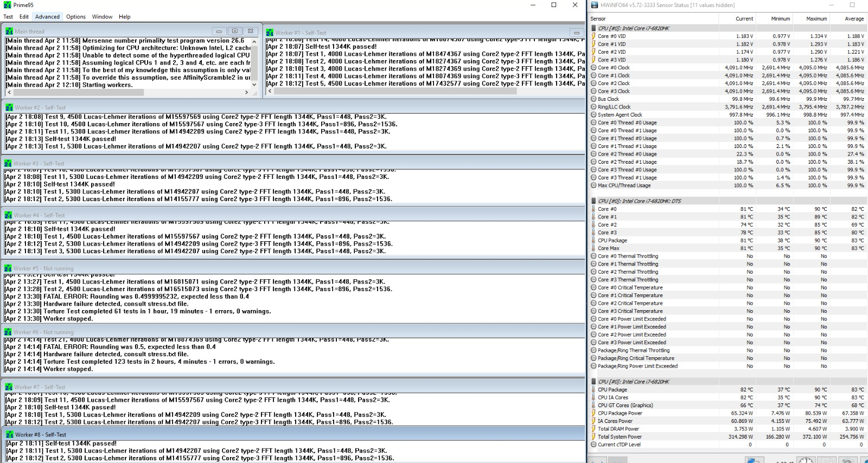Click the Main thread scroll right arrow

247,93
